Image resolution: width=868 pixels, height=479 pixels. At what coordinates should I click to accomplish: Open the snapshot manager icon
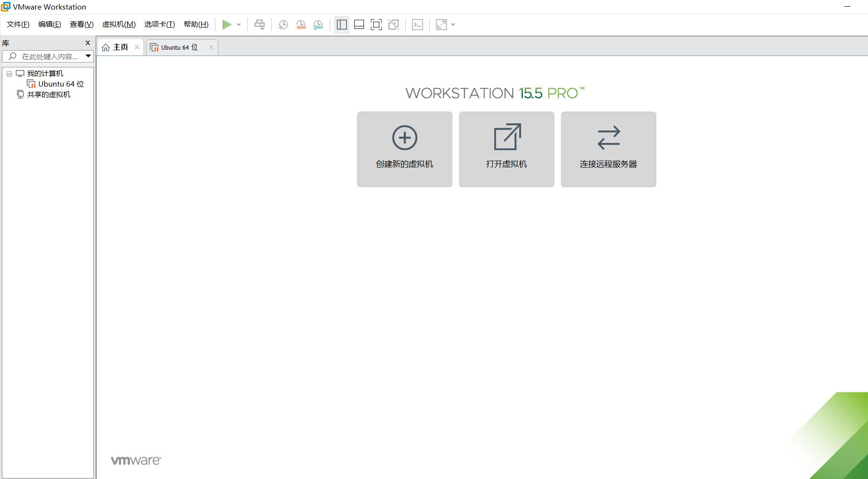[318, 25]
